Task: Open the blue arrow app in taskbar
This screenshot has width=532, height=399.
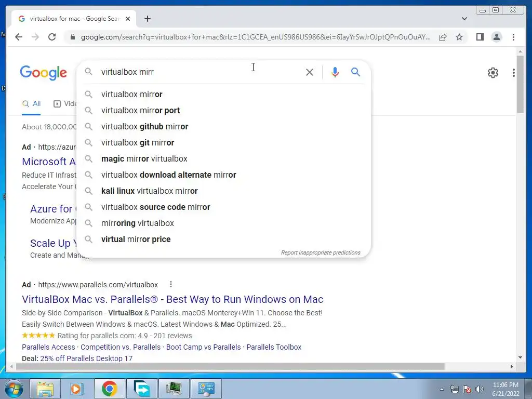Action: tap(142, 389)
